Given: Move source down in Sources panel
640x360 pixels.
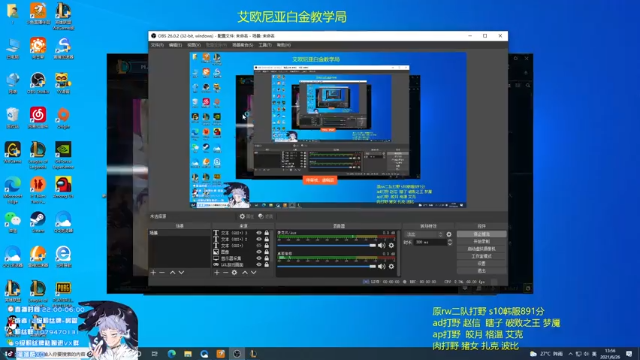Looking at the screenshot, I should pos(253,272).
